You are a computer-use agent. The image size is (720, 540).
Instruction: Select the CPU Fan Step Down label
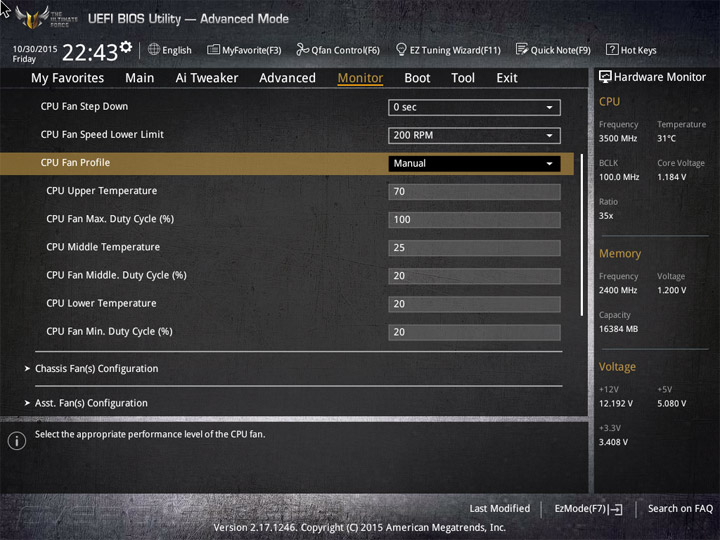84,107
